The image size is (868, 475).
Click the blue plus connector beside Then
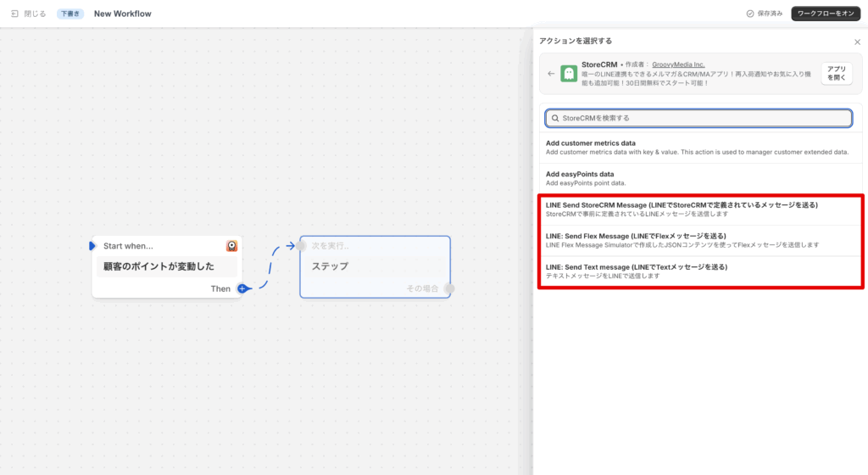(x=242, y=288)
